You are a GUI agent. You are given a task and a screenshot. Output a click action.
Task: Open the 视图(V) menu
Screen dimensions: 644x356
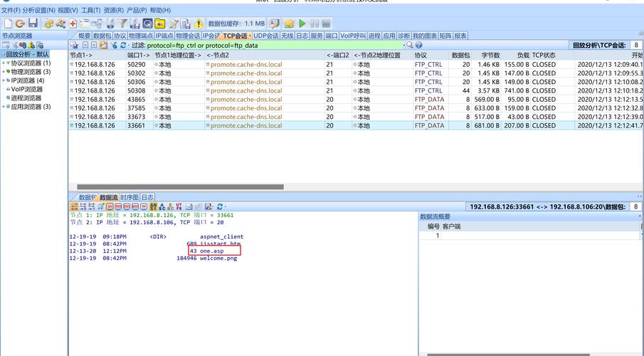coord(68,10)
